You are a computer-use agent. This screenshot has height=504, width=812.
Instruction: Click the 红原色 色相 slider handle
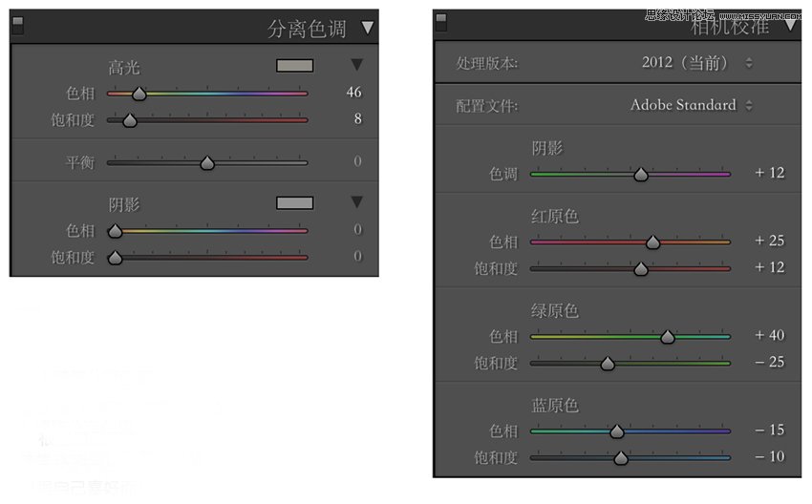(x=652, y=242)
